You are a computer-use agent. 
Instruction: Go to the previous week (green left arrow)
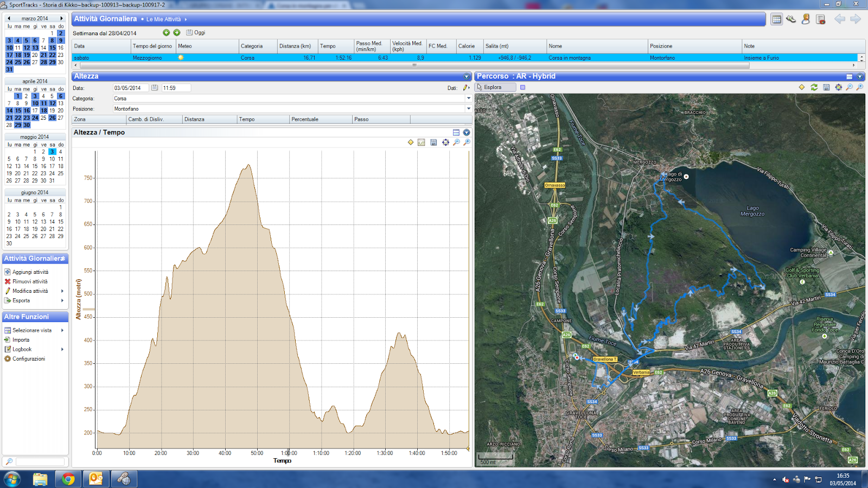click(167, 33)
